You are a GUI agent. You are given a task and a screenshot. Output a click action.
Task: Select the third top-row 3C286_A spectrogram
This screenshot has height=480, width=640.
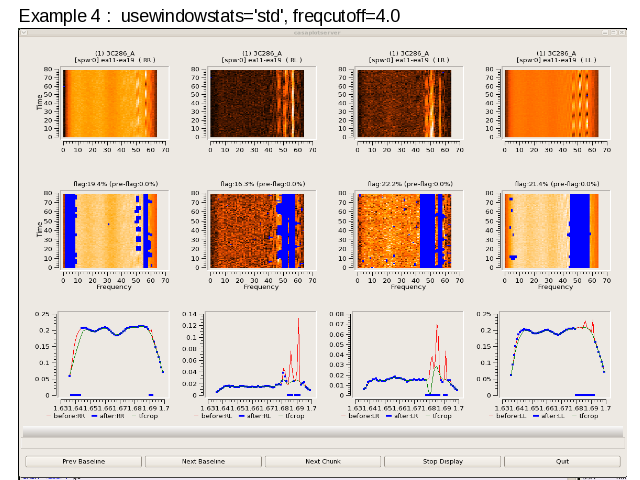coord(404,103)
